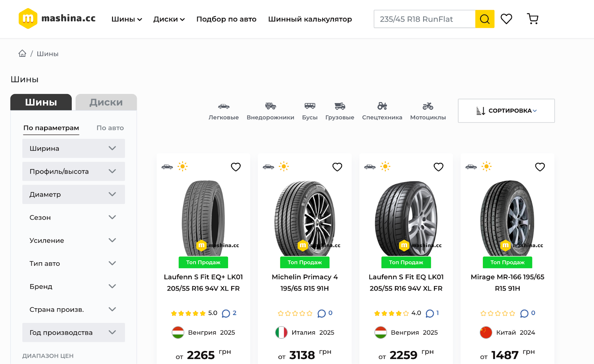The width and height of the screenshot is (594, 364).
Task: Open the Сортировка dropdown
Action: [x=506, y=111]
